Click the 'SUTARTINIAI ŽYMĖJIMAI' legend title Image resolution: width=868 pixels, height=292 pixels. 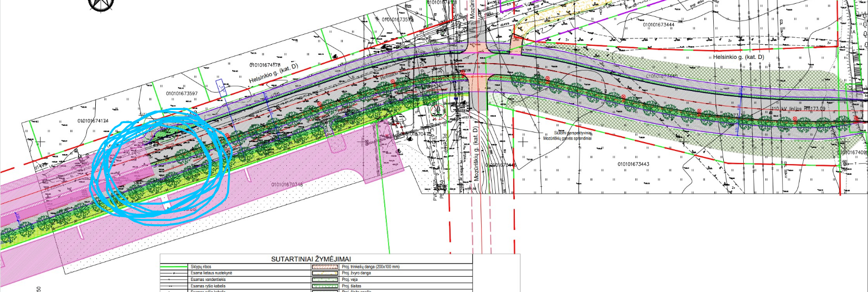311,259
